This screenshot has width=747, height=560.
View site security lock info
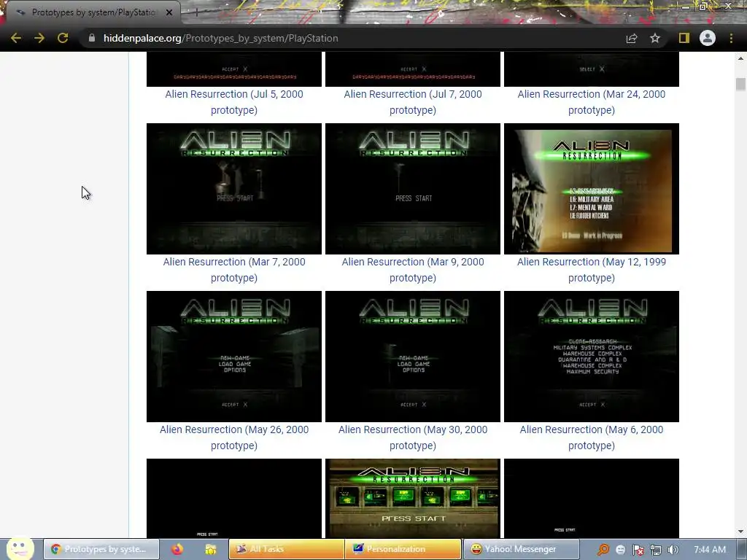point(91,38)
